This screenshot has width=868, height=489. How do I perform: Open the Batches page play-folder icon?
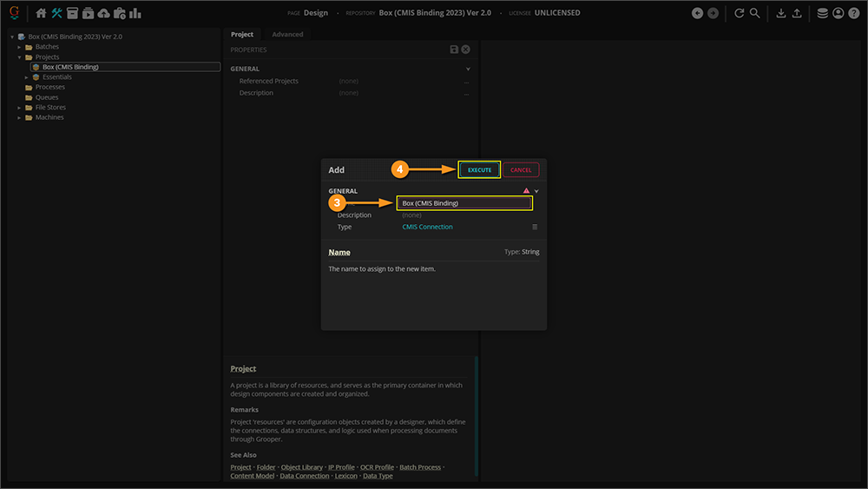click(x=89, y=13)
